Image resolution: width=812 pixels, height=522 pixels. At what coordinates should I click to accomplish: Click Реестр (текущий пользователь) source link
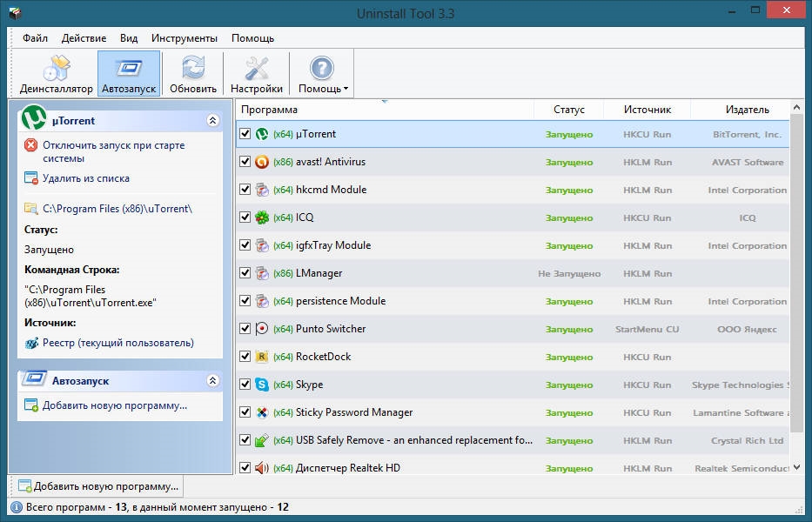[118, 343]
